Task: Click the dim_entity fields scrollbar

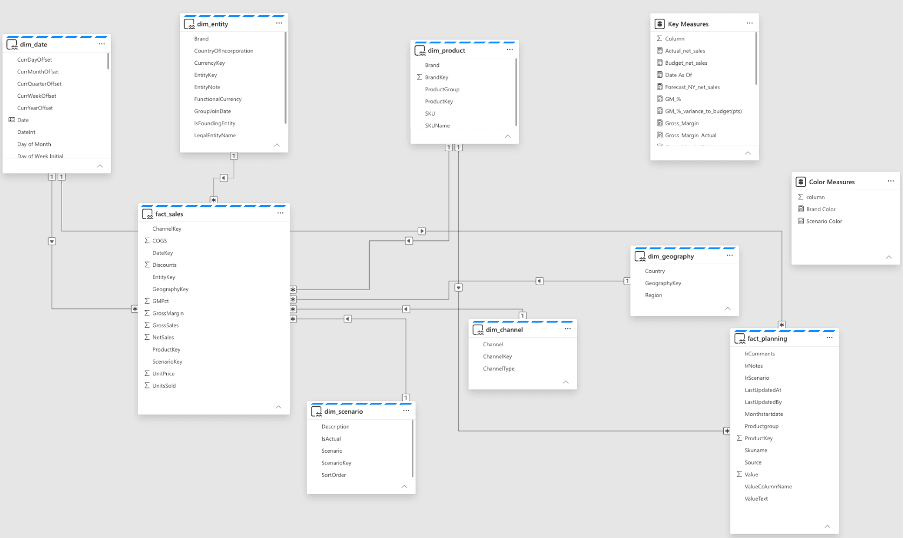Action: (285, 78)
